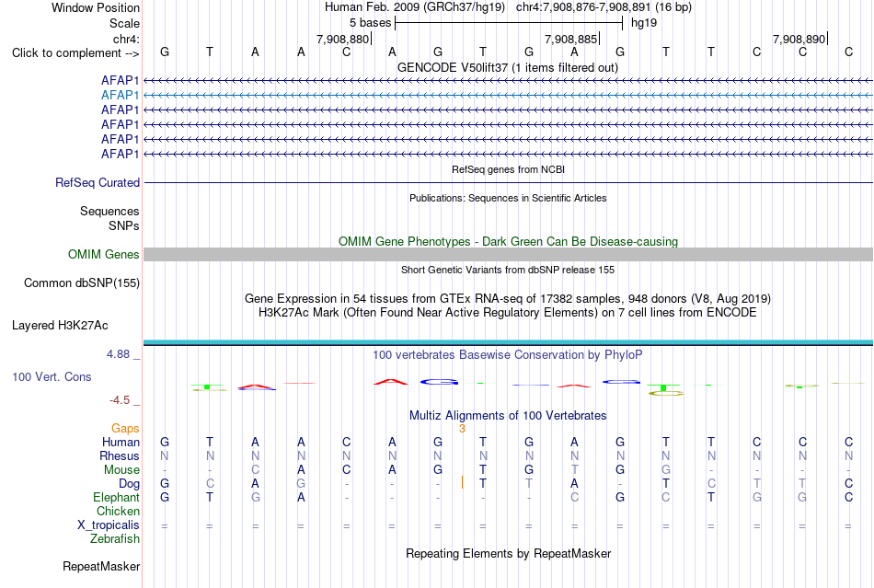874x588 pixels.
Task: Click the SNPs track label
Action: pos(124,225)
